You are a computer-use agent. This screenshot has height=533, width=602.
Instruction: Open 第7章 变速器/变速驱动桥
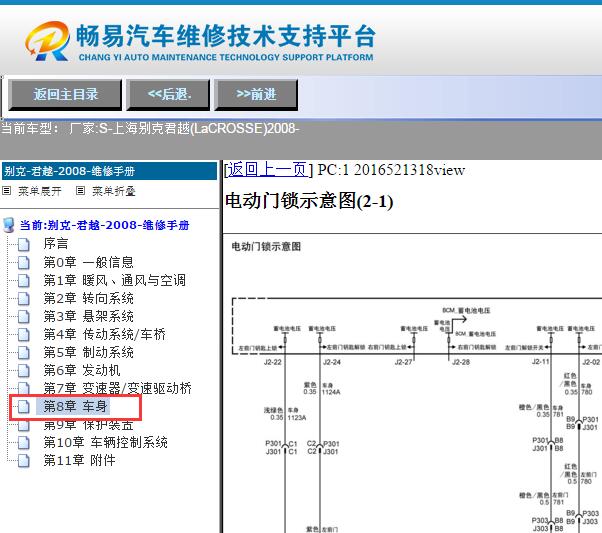tap(117, 388)
